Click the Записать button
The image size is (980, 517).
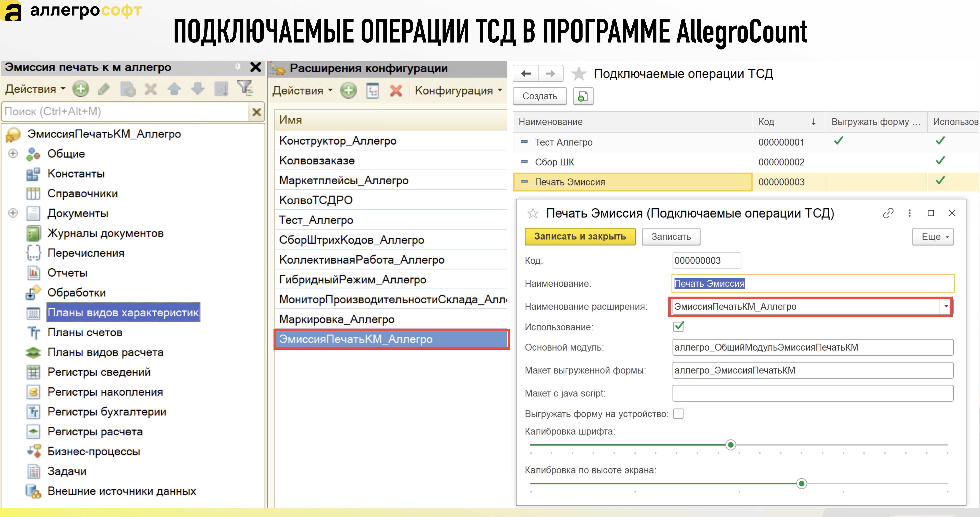(x=671, y=236)
